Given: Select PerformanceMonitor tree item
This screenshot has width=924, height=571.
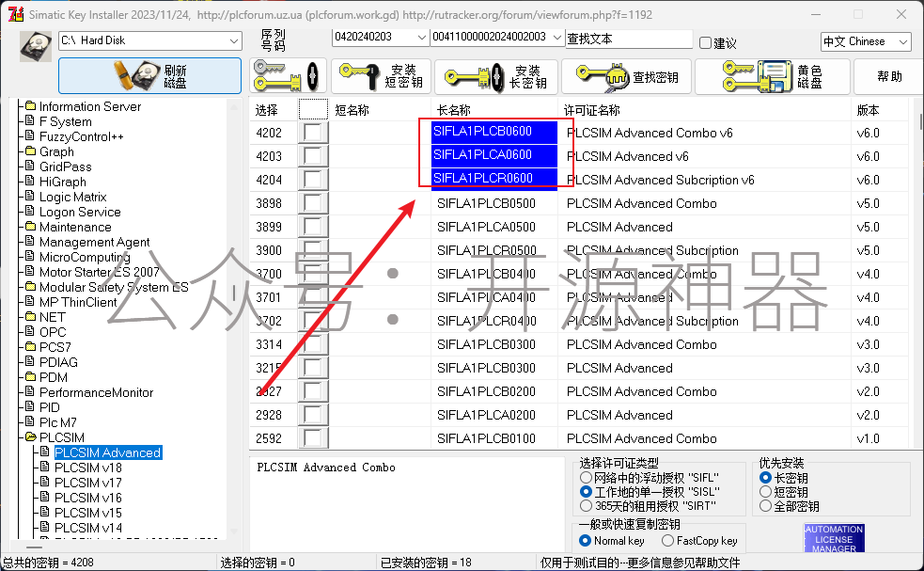Looking at the screenshot, I should coord(96,392).
